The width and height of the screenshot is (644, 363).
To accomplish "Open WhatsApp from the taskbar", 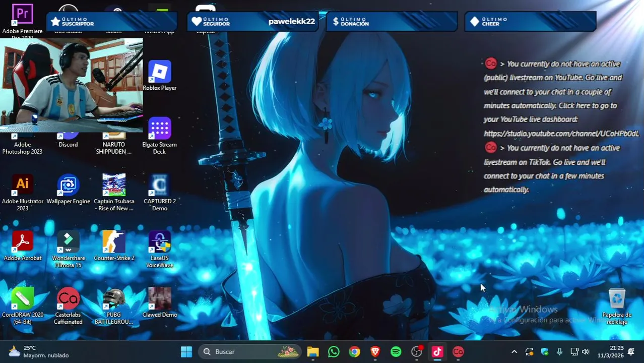I will (x=334, y=351).
